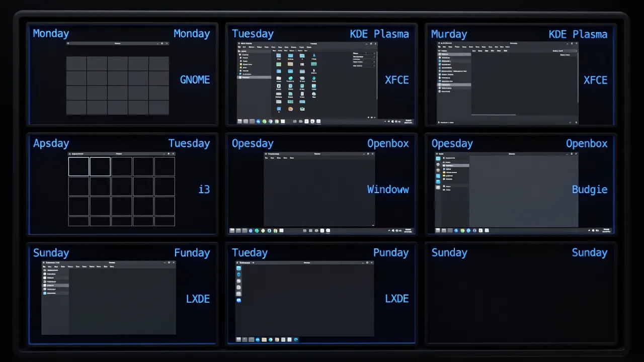The height and width of the screenshot is (362, 644).
Task: Click the "Murday" label
Action: (449, 34)
